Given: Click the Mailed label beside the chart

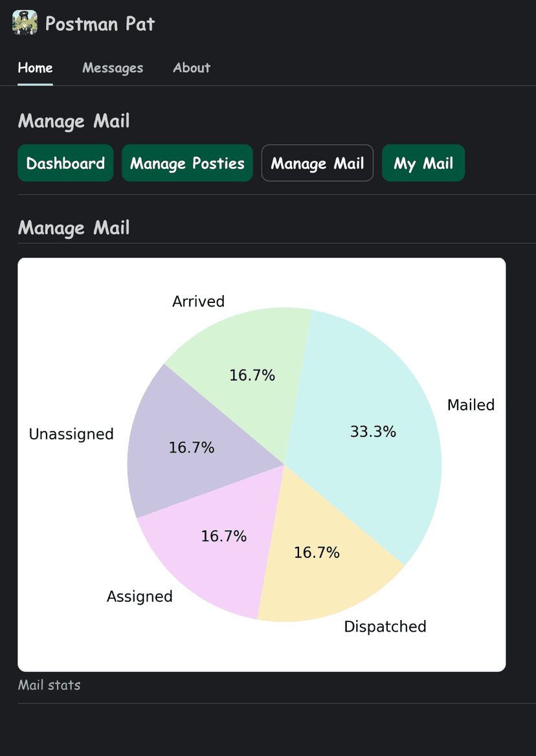Looking at the screenshot, I should [471, 405].
